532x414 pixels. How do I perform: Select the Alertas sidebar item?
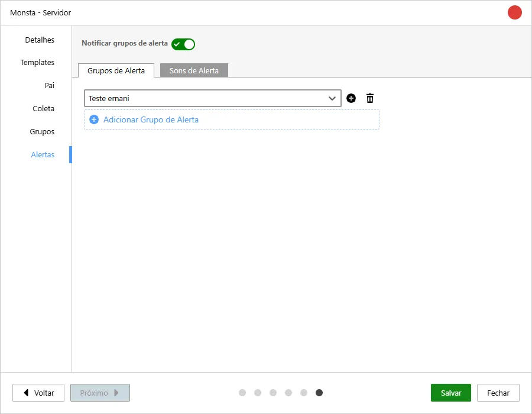tap(43, 155)
